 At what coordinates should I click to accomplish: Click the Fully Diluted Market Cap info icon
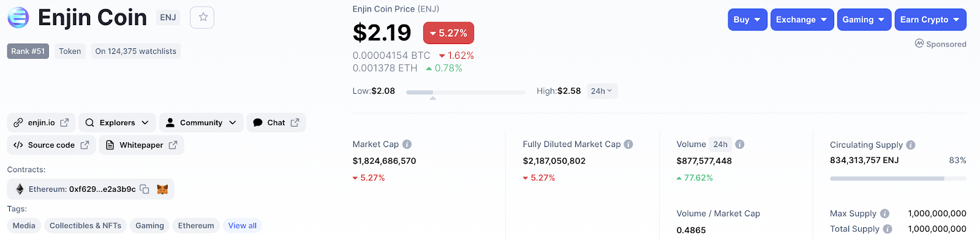(628, 145)
